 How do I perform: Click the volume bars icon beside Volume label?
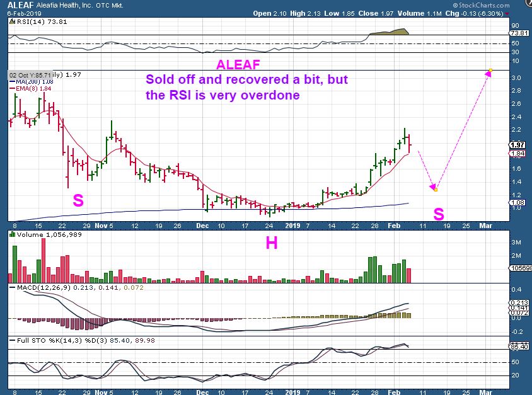[x=13, y=234]
